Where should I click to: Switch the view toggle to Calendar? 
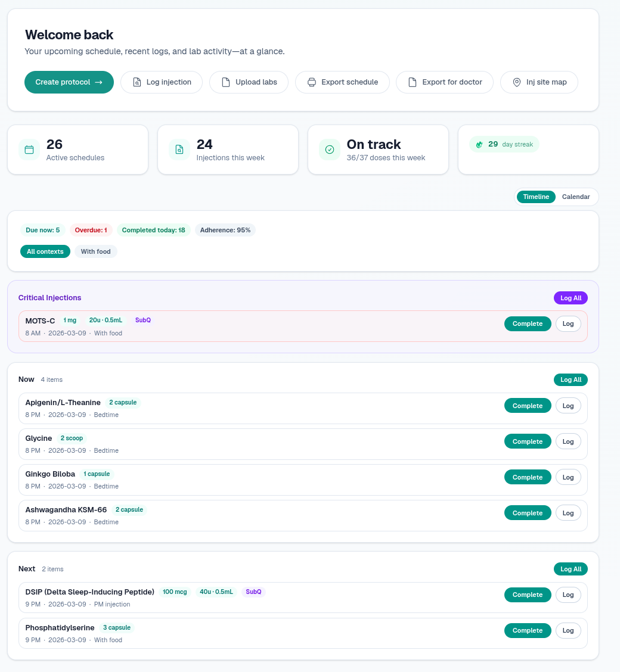click(x=576, y=197)
